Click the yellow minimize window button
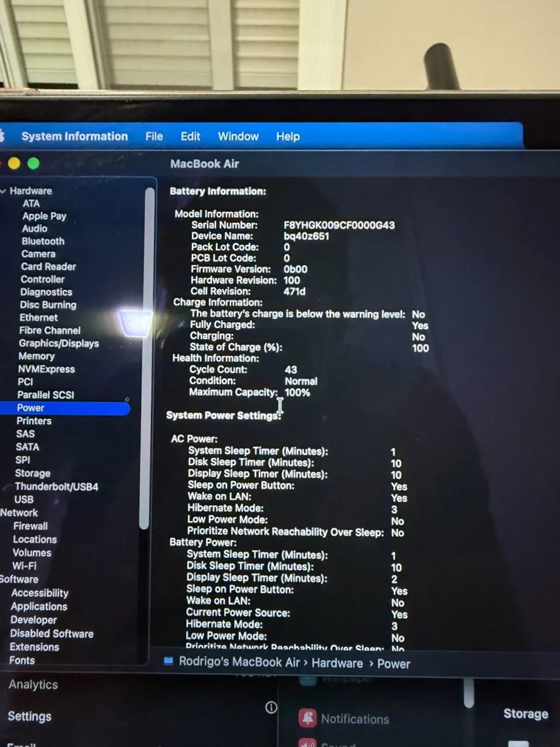560x747 pixels. [14, 164]
